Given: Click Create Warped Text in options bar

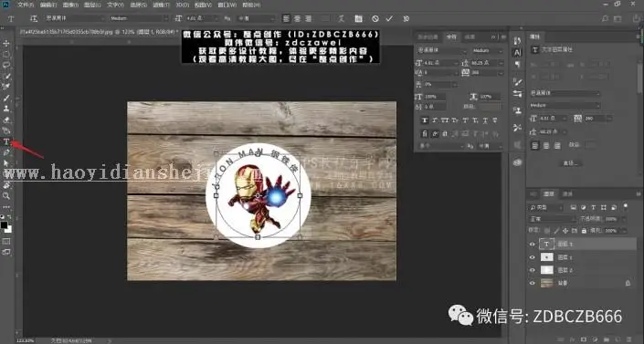Looking at the screenshot, I should [x=342, y=18].
